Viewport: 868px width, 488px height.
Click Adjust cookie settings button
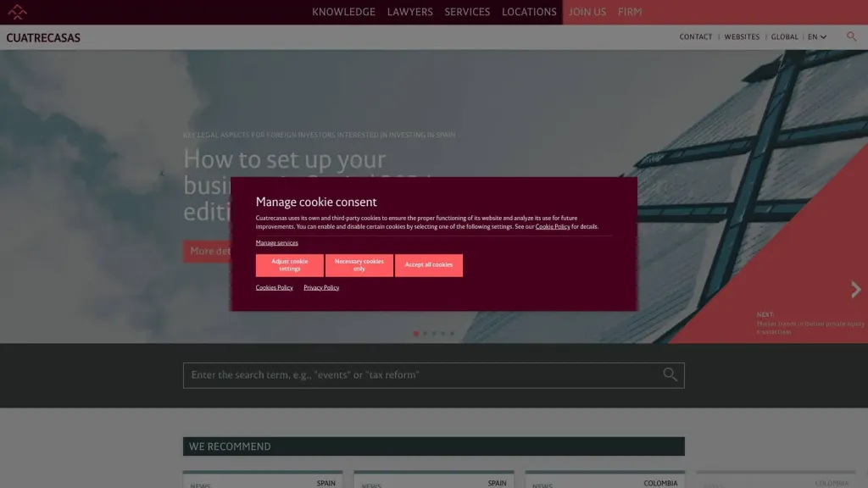[x=290, y=265]
